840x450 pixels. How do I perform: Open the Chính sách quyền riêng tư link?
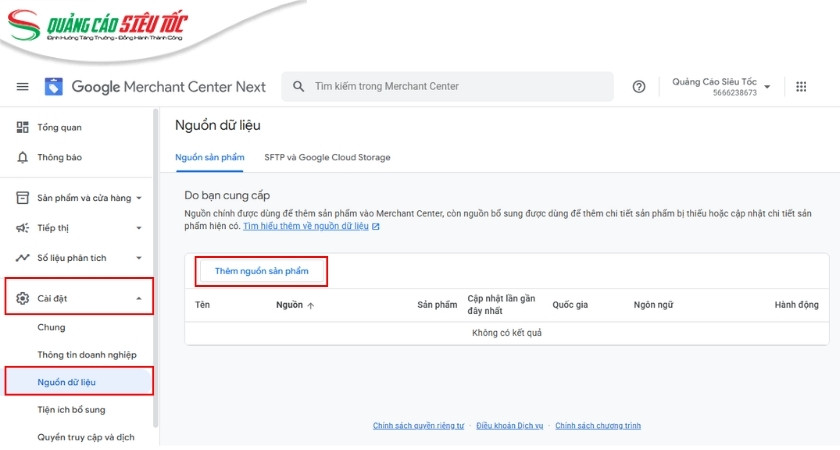pyautogui.click(x=418, y=426)
